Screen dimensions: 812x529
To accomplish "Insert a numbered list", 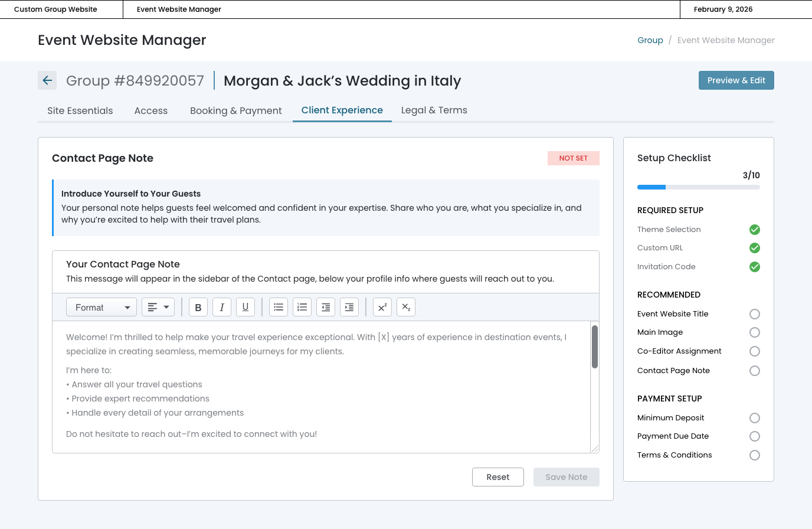I will (x=302, y=307).
